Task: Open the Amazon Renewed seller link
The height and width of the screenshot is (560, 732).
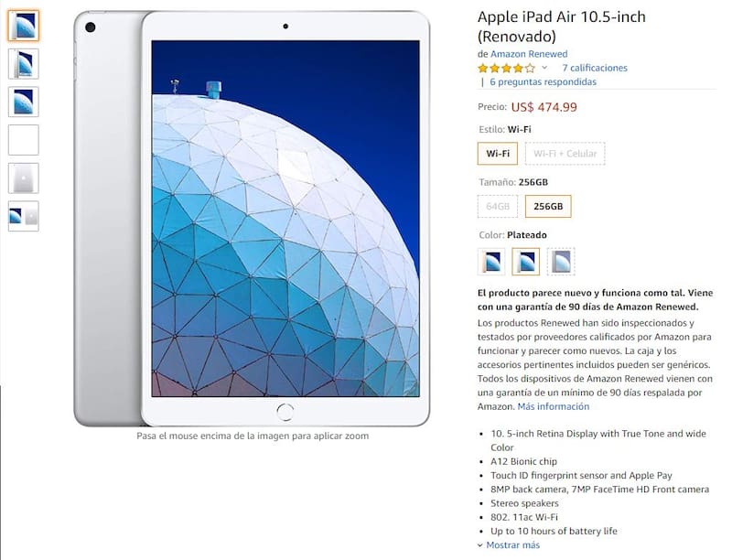Action: point(529,54)
